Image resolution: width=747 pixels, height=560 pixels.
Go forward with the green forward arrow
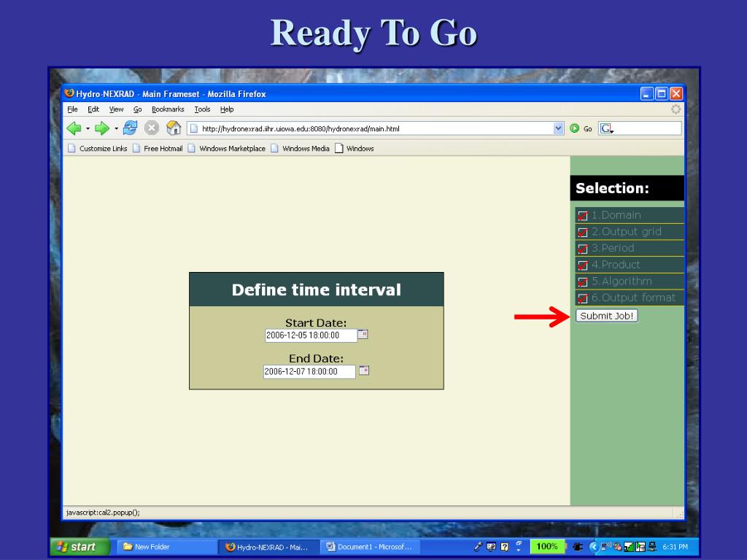(x=101, y=128)
